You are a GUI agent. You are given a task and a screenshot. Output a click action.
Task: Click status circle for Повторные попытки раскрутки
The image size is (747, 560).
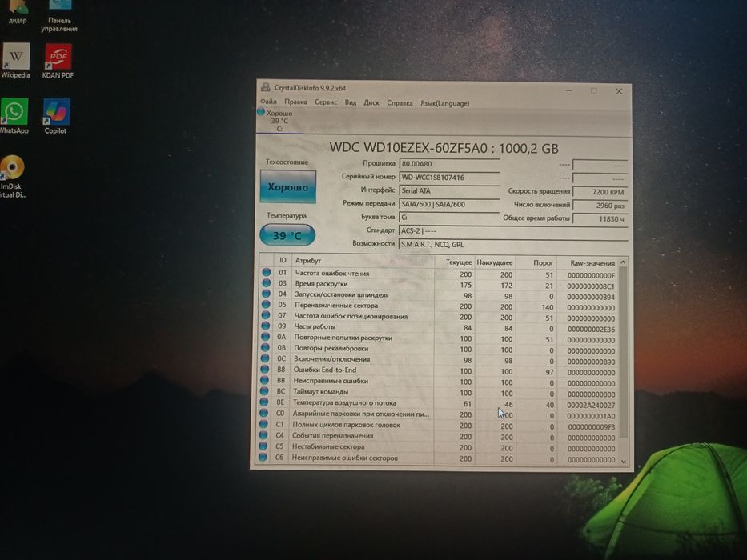[265, 337]
